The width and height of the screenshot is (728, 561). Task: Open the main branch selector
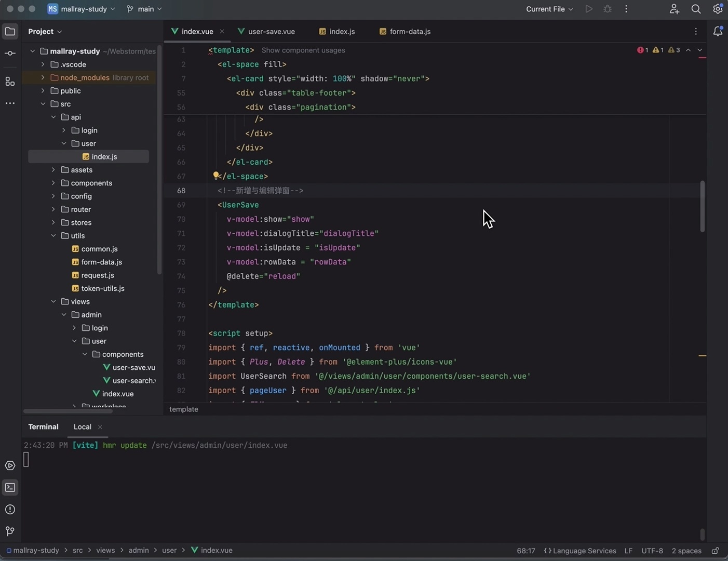tap(144, 9)
